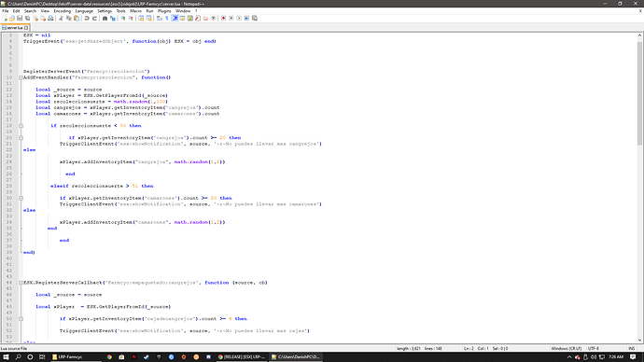644x362 pixels.
Task: Collapse the fold marker at line 44
Action: coord(21,283)
